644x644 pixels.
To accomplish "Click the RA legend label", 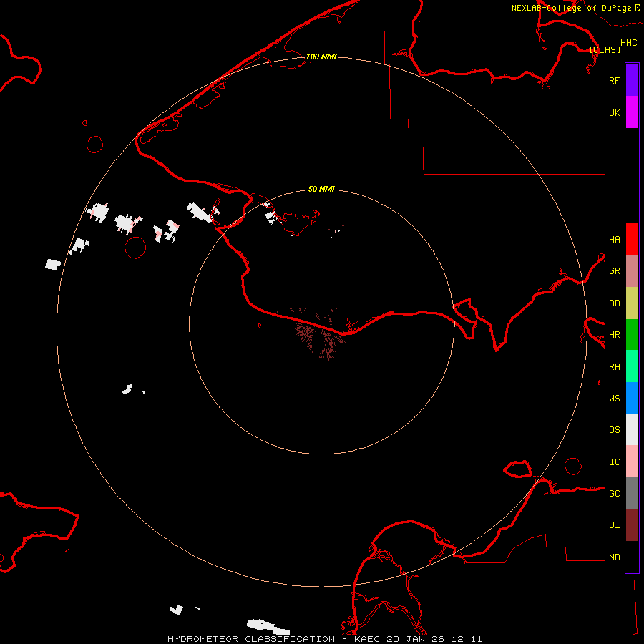I will [614, 366].
